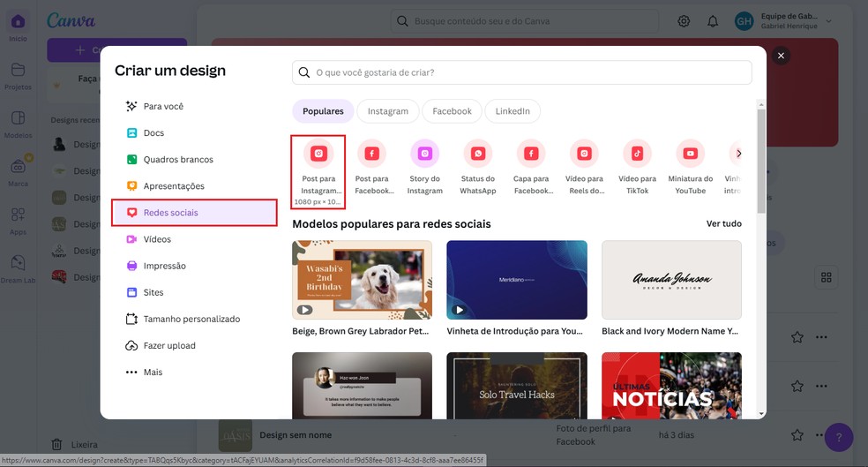The height and width of the screenshot is (467, 868).
Task: Close the Criar um design dialog
Action: pyautogui.click(x=780, y=56)
